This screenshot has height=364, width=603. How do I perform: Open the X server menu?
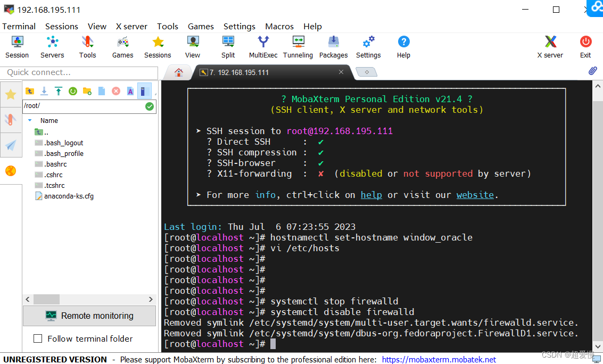coord(131,26)
